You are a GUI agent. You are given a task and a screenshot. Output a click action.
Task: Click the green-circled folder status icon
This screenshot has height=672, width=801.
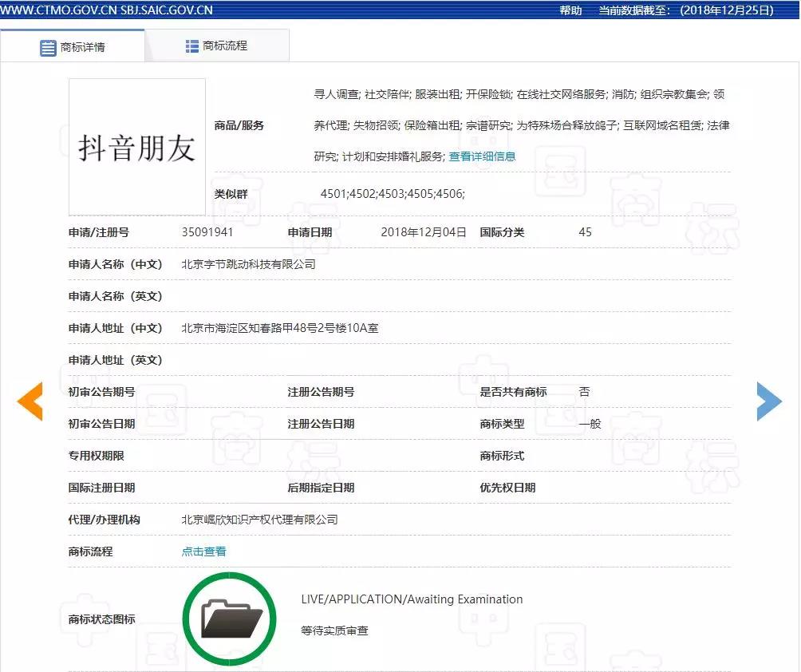point(230,619)
